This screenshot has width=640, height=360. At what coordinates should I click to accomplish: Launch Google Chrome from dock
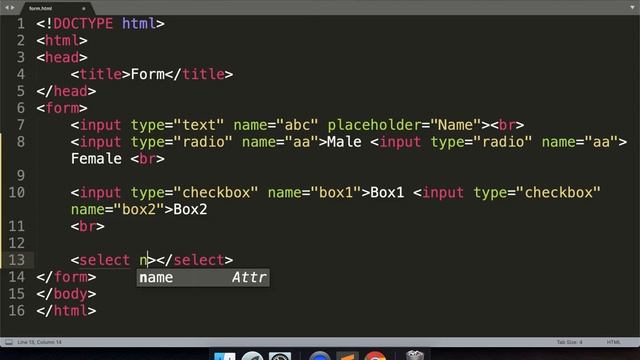[375, 356]
